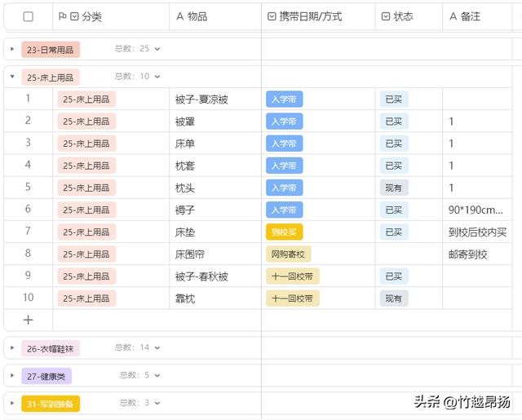Click 入学带 tag in 被子-夏凉被 row
522x420 pixels.
point(285,99)
